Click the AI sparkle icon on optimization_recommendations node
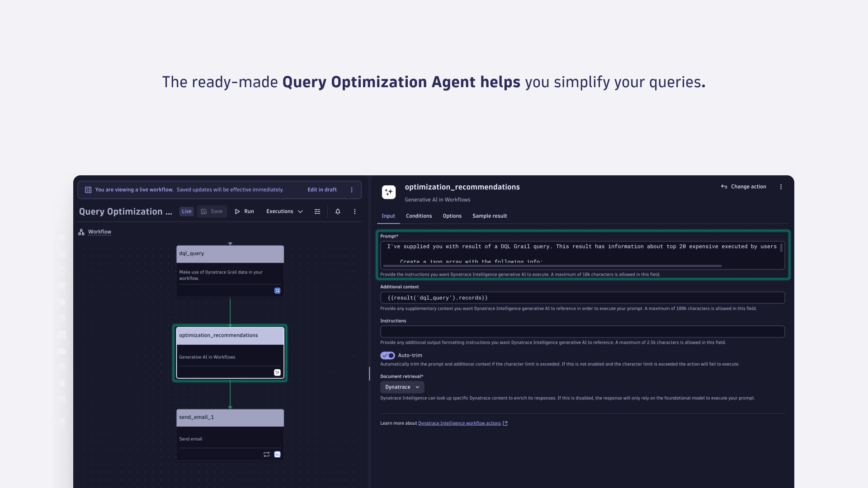 point(277,373)
